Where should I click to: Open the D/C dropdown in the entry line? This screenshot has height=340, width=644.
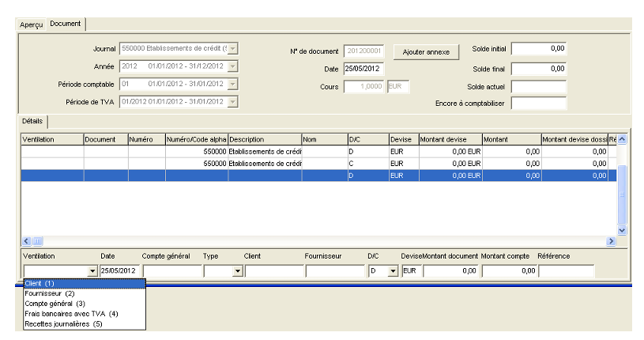393,271
